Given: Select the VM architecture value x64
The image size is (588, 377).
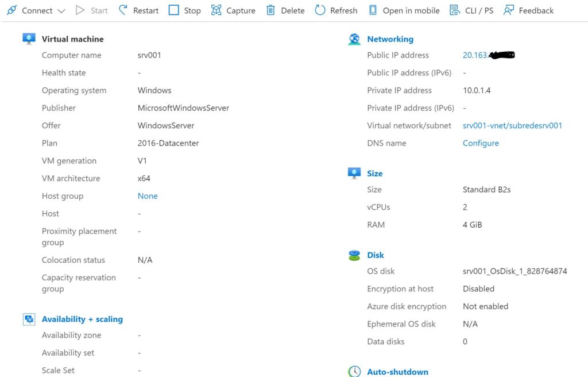Looking at the screenshot, I should 144,178.
